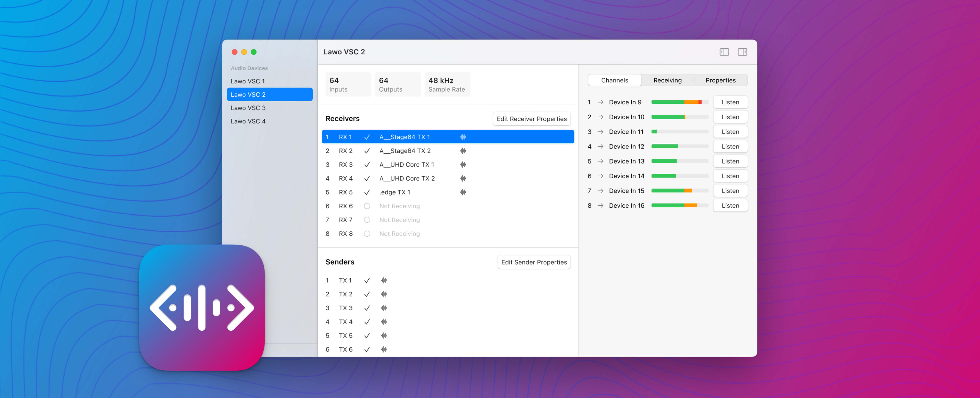Viewport: 980px width, 398px height.
Task: Click the checkmark status of RX 3
Action: [367, 165]
